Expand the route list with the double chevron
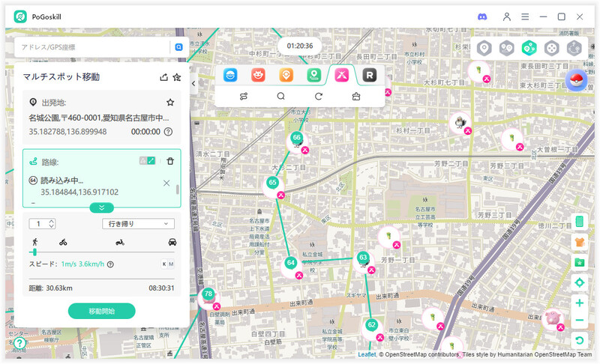 coord(101,207)
